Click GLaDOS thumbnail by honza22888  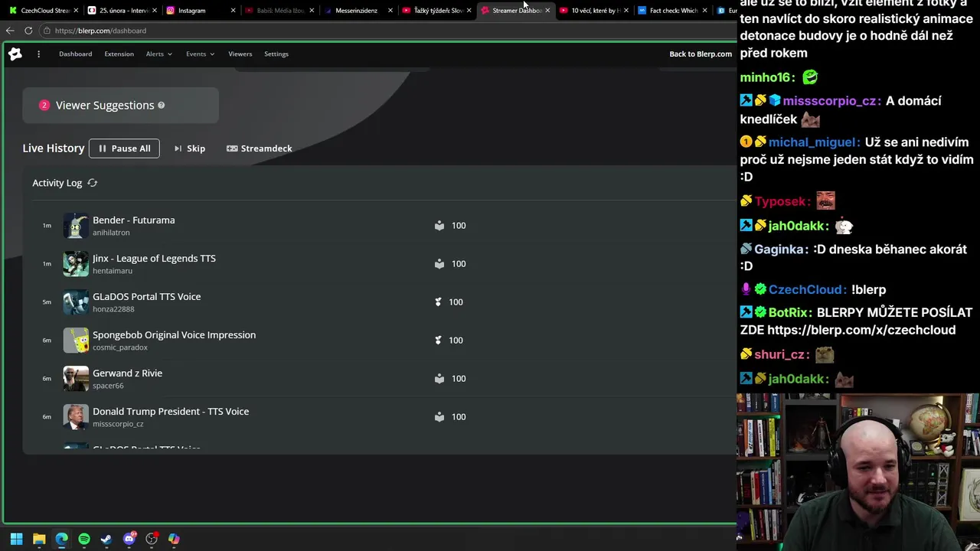(76, 302)
